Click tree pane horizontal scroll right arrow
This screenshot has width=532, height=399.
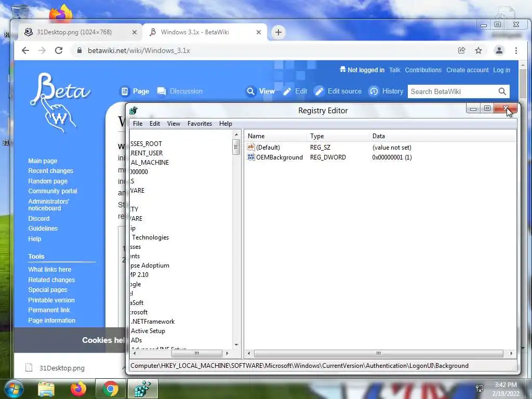[228, 353]
